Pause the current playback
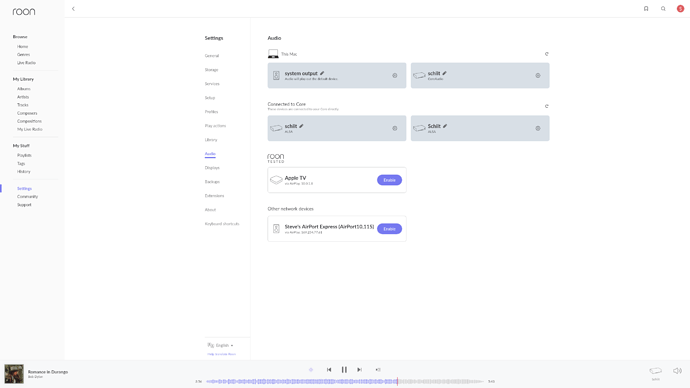The height and width of the screenshot is (388, 690). (x=344, y=370)
